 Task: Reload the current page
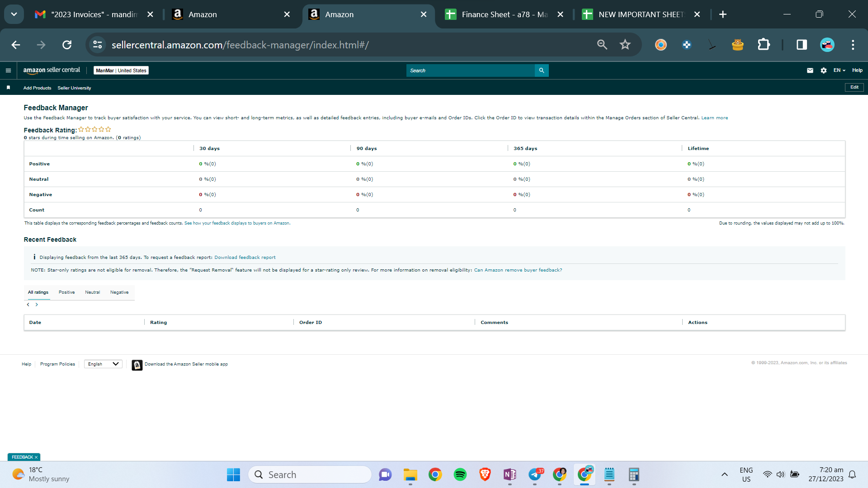pyautogui.click(x=67, y=45)
